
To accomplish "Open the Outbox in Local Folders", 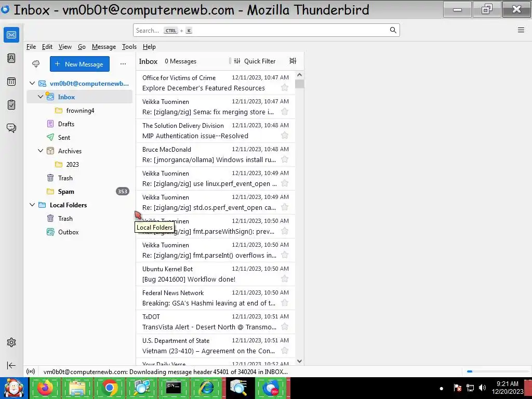I will (x=79, y=232).
